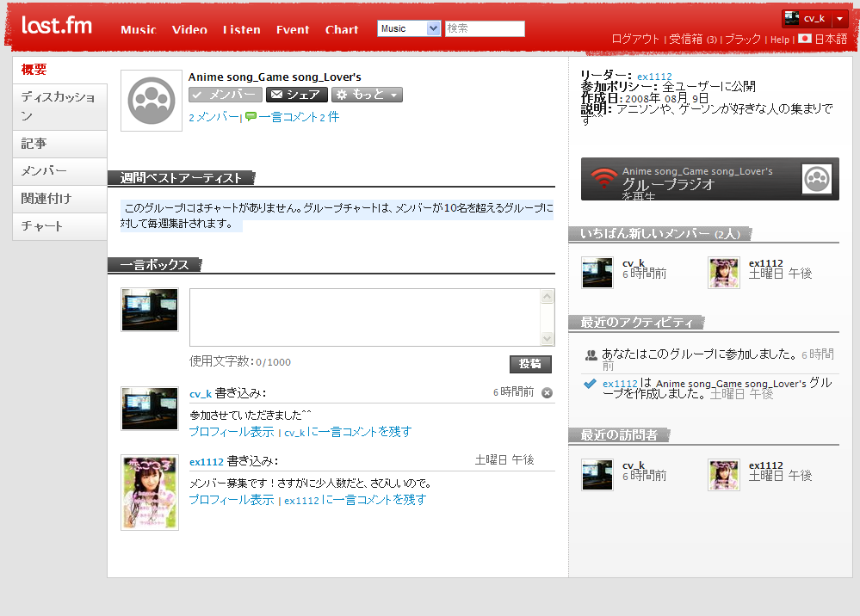
Task: Open the 一言コメント 2 件 link
Action: click(x=299, y=117)
